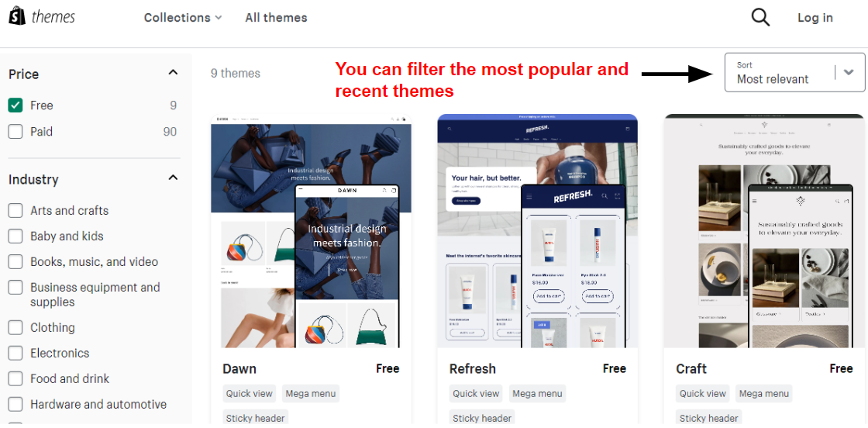868x428 pixels.
Task: Tick the Clothing industry checkbox
Action: tap(15, 327)
